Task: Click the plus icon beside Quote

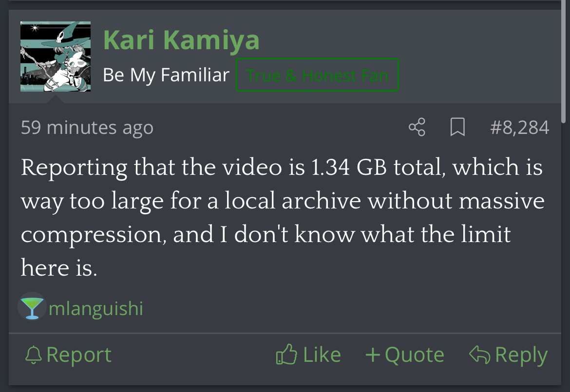Action: point(373,355)
